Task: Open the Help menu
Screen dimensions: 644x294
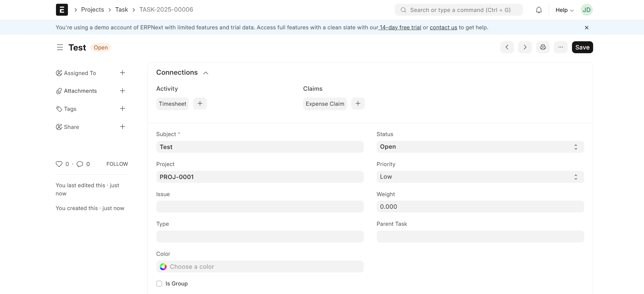Action: coord(564,10)
